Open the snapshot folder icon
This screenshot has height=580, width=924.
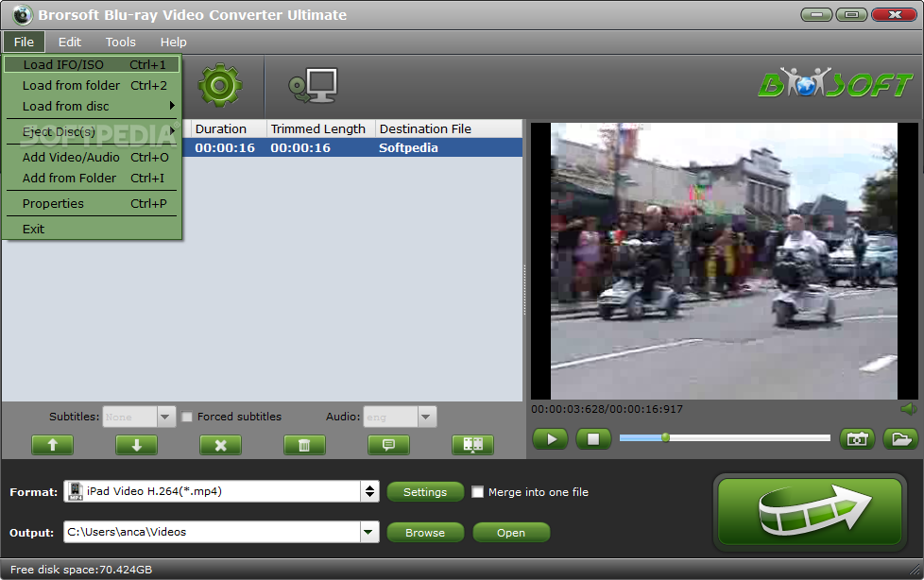[x=901, y=439]
